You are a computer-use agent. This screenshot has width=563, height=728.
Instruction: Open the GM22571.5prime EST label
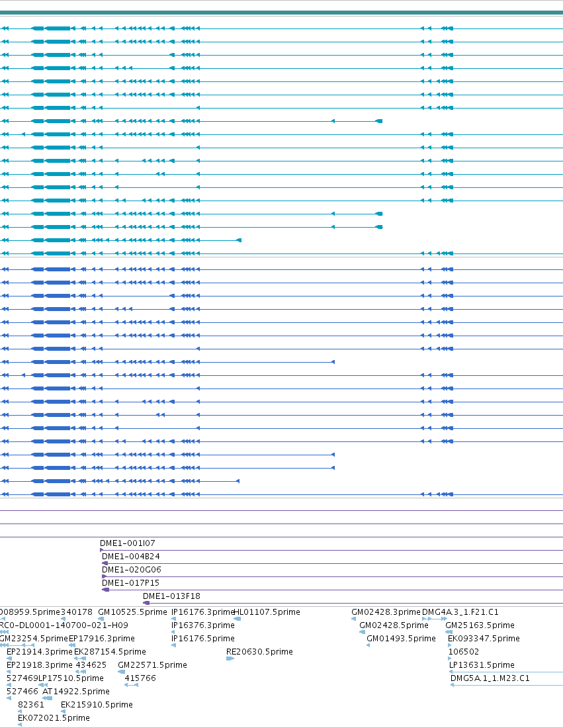[152, 665]
